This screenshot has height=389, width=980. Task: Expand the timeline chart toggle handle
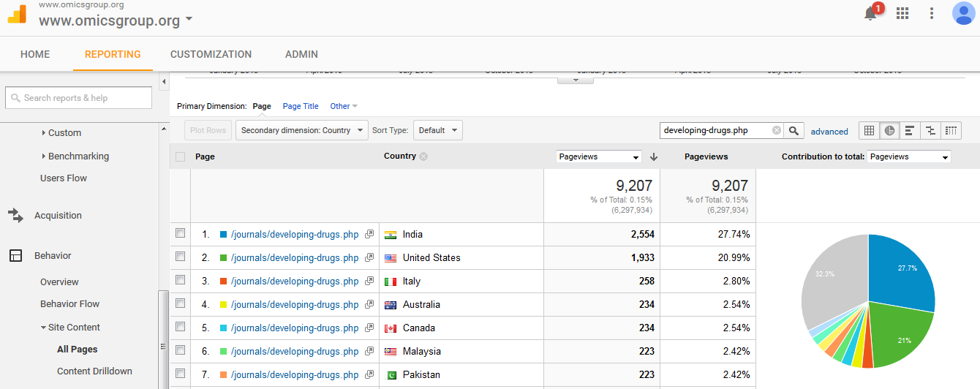576,80
